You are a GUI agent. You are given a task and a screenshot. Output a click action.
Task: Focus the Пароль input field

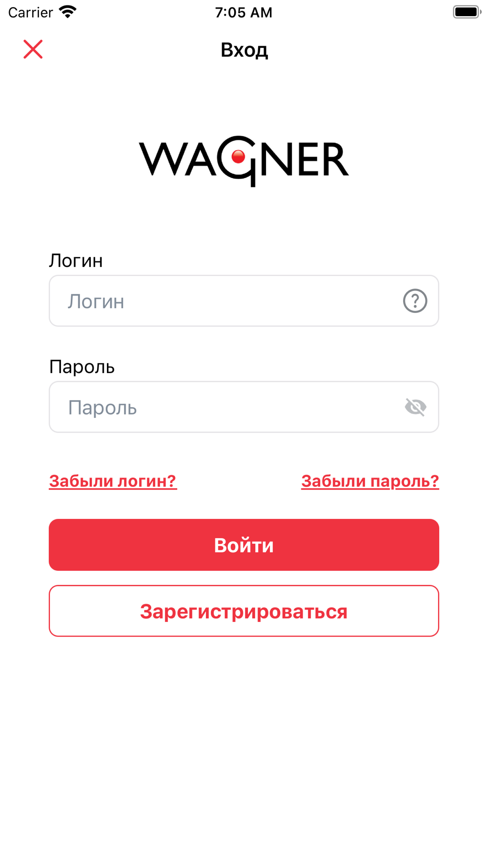click(x=224, y=407)
